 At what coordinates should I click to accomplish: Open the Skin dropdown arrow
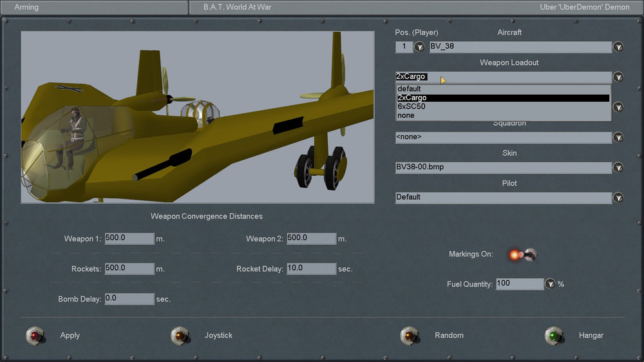pyautogui.click(x=618, y=167)
